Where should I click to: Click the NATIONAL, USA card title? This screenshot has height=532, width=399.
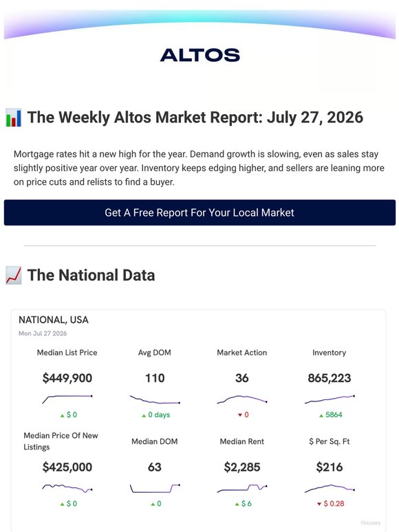coord(54,320)
